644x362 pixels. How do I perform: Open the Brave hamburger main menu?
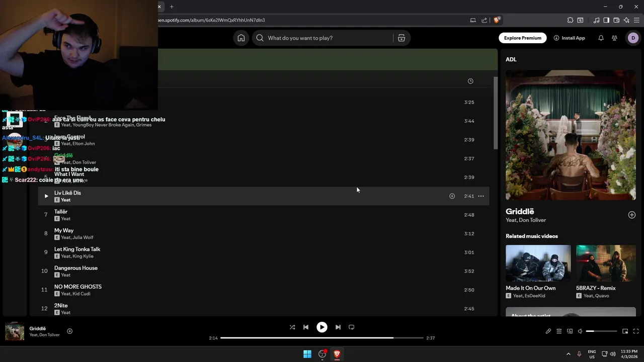(636, 20)
